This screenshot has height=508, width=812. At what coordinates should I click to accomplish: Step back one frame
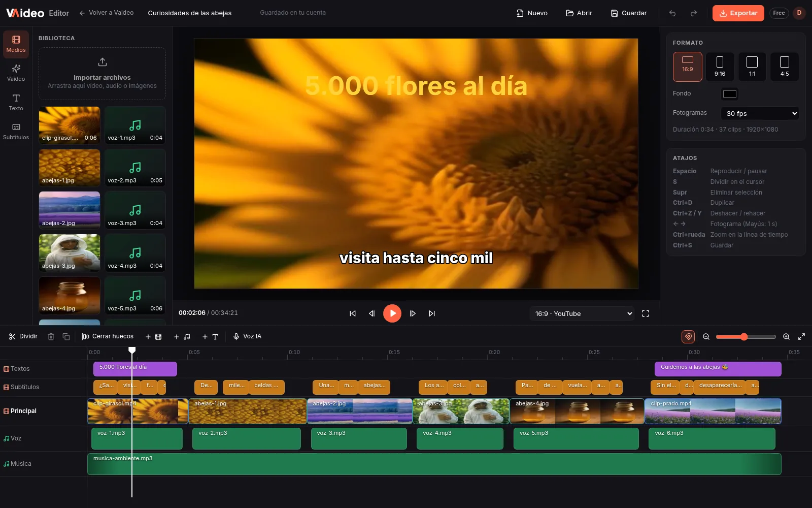coord(372,313)
